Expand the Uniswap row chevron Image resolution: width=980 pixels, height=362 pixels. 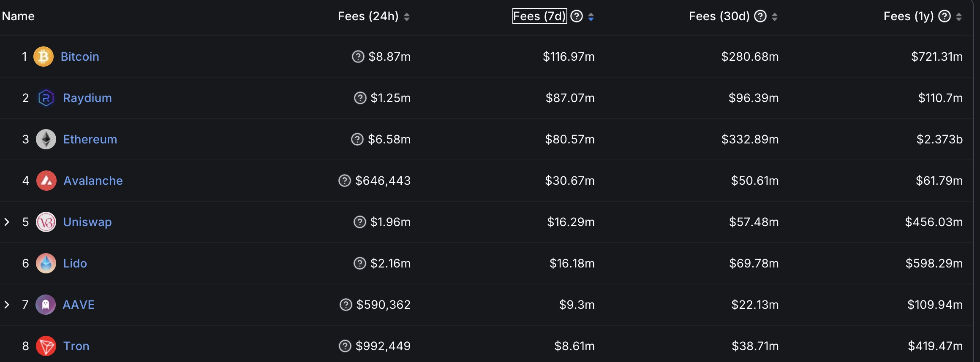7,222
